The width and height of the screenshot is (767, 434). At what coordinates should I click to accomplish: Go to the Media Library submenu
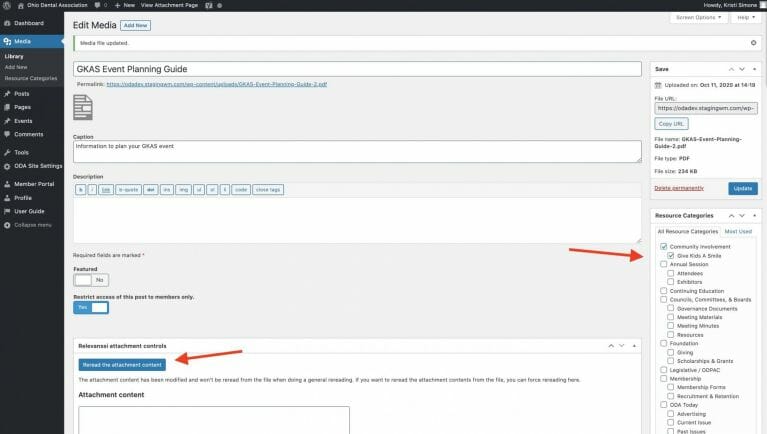coord(14,56)
